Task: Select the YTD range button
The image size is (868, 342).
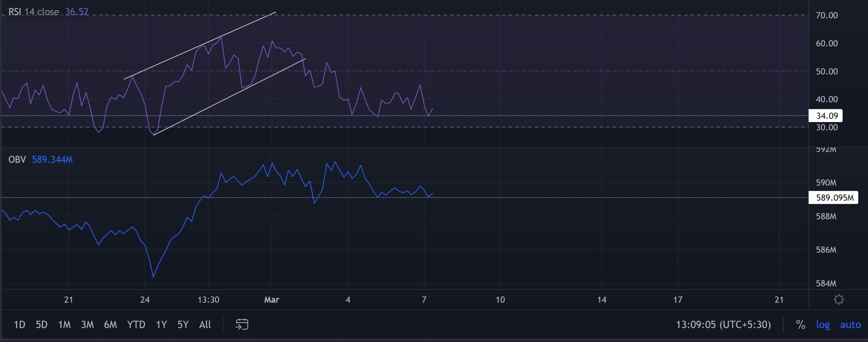Action: (137, 324)
